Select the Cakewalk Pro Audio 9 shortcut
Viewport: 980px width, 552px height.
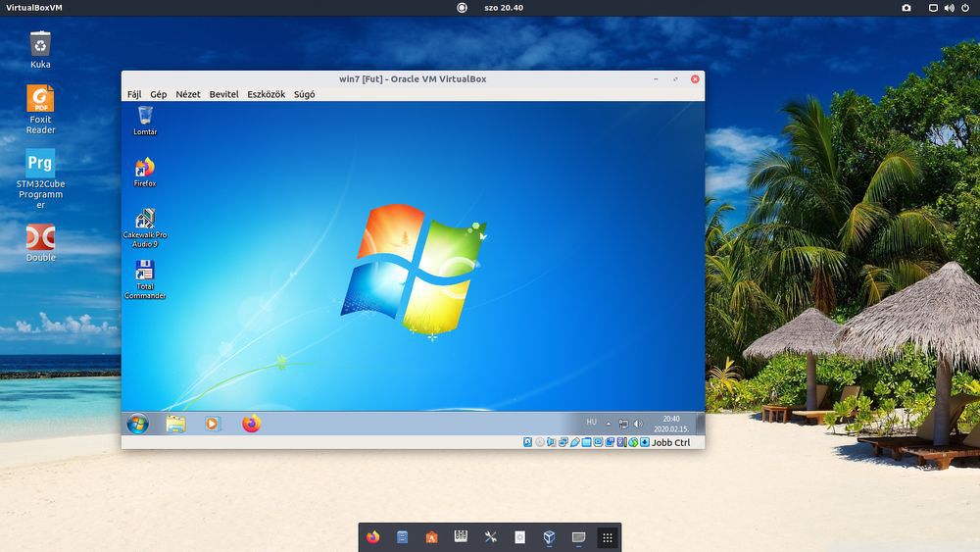(x=145, y=228)
